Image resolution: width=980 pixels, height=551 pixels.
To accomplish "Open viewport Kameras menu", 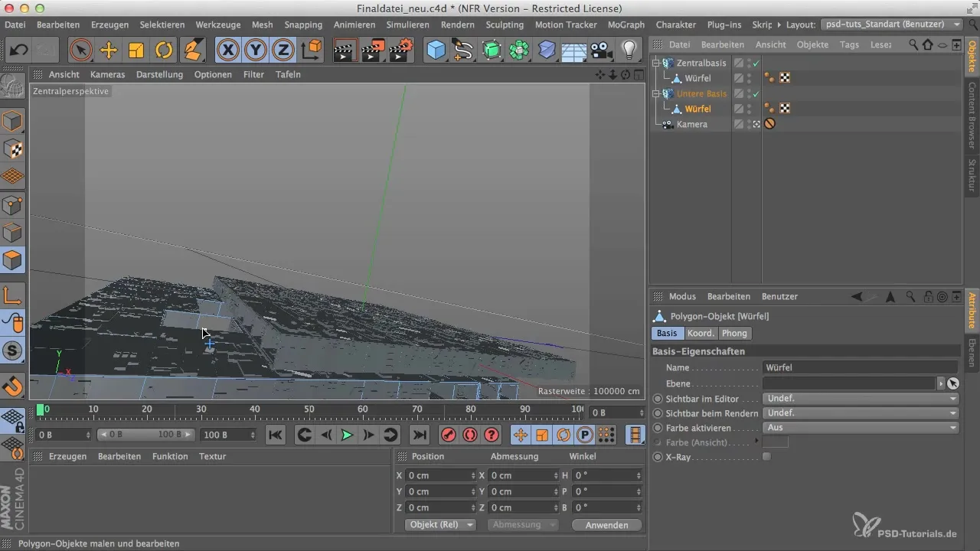I will pos(107,74).
